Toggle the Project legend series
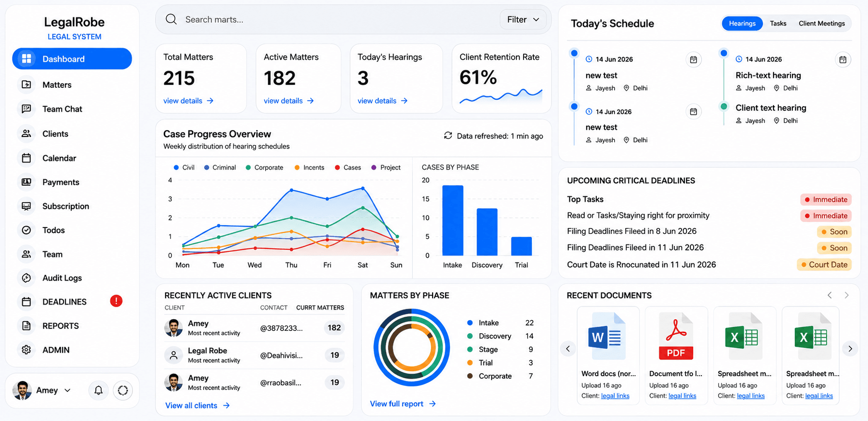 click(386, 167)
